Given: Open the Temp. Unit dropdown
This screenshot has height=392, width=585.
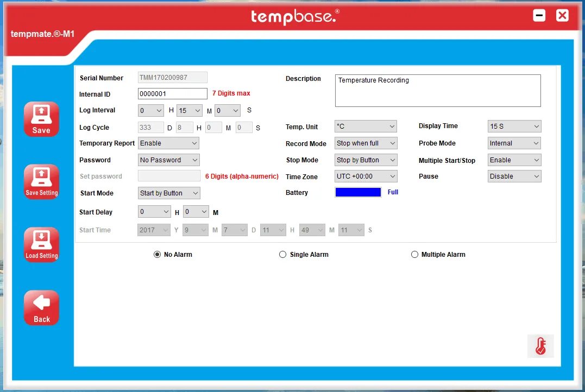Looking at the screenshot, I should tap(366, 127).
